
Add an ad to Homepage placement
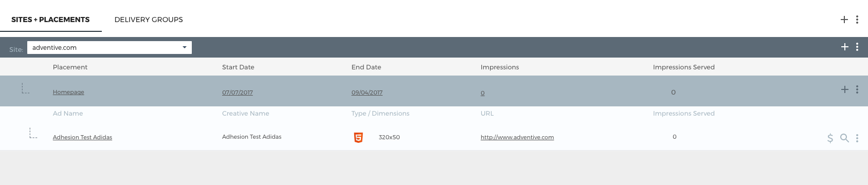tap(844, 89)
